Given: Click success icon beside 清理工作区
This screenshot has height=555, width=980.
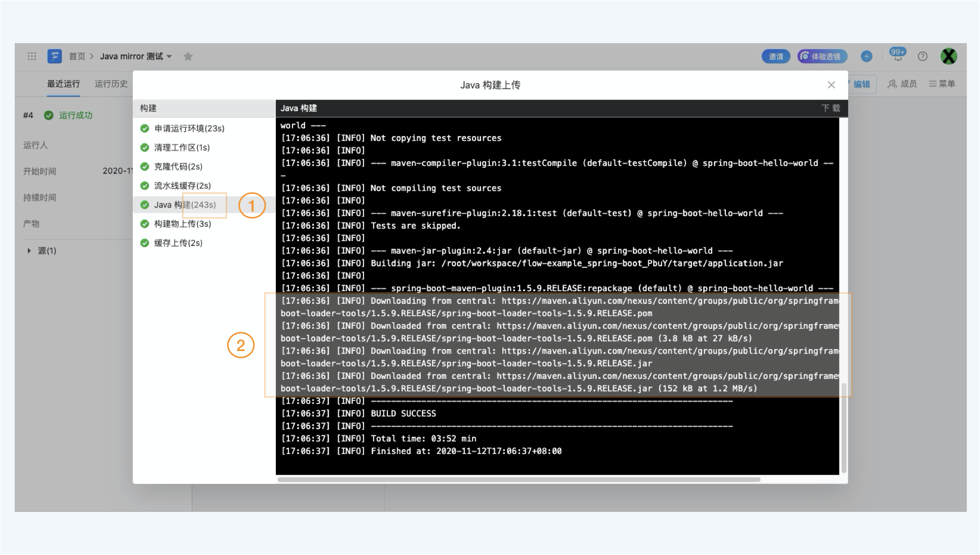Looking at the screenshot, I should point(144,148).
